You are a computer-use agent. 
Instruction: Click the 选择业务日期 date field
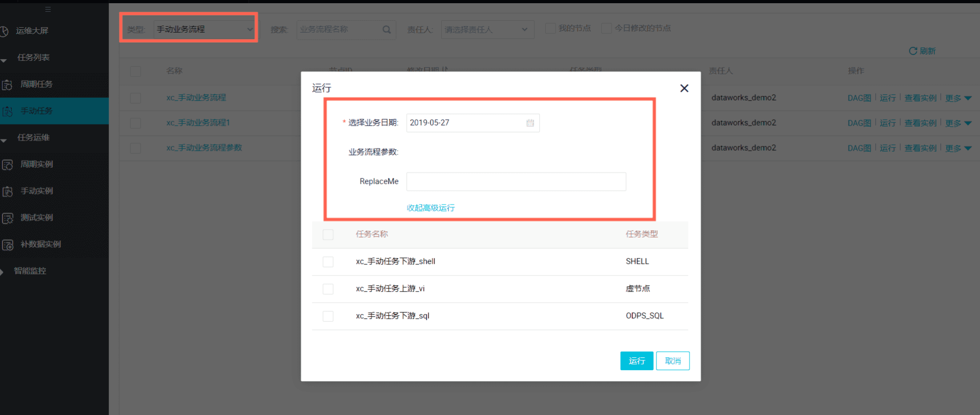point(473,123)
